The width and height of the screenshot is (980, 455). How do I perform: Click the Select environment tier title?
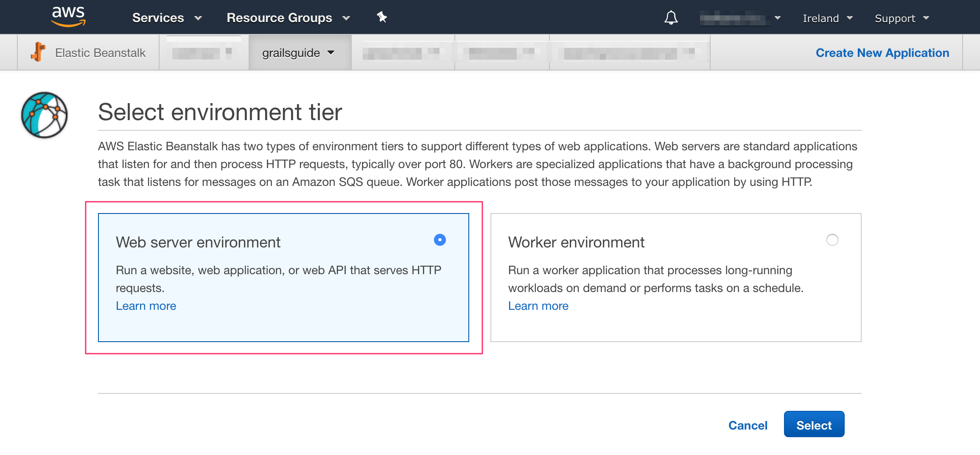[x=220, y=112]
